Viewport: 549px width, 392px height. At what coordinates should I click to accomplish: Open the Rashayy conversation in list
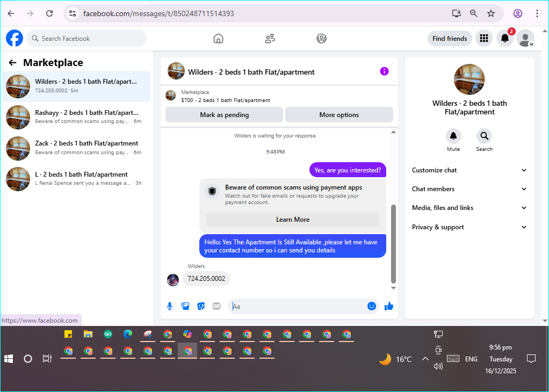(x=76, y=117)
